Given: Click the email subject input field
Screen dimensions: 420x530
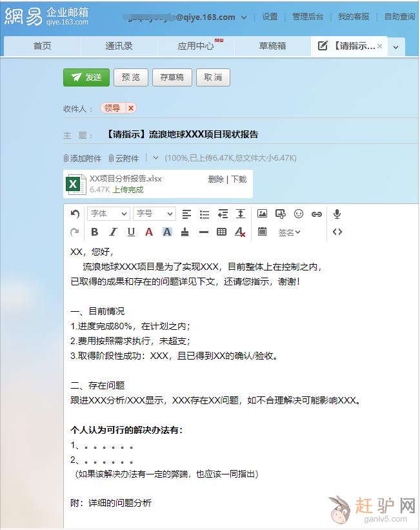Looking at the screenshot, I should 258,134.
